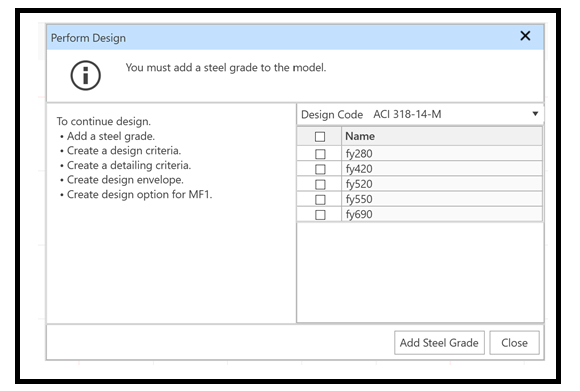Select the fy550 steel grade checkbox
The width and height of the screenshot is (580, 391).
[x=320, y=199]
